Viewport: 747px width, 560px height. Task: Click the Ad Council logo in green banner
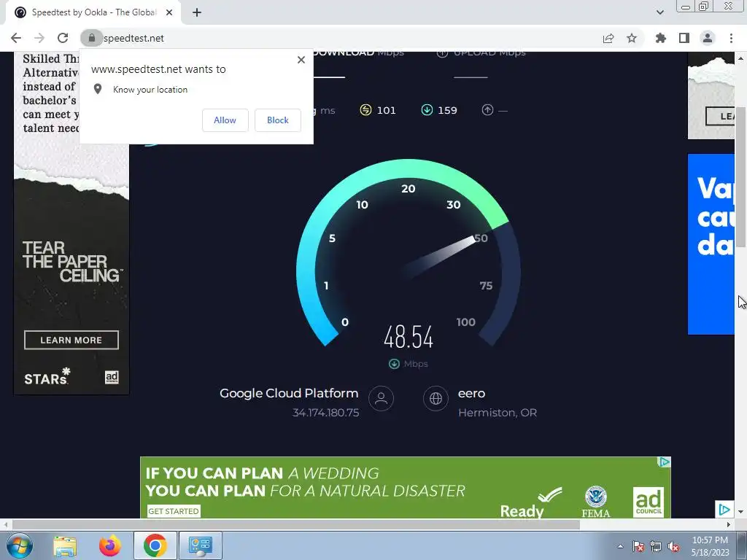[x=649, y=502]
